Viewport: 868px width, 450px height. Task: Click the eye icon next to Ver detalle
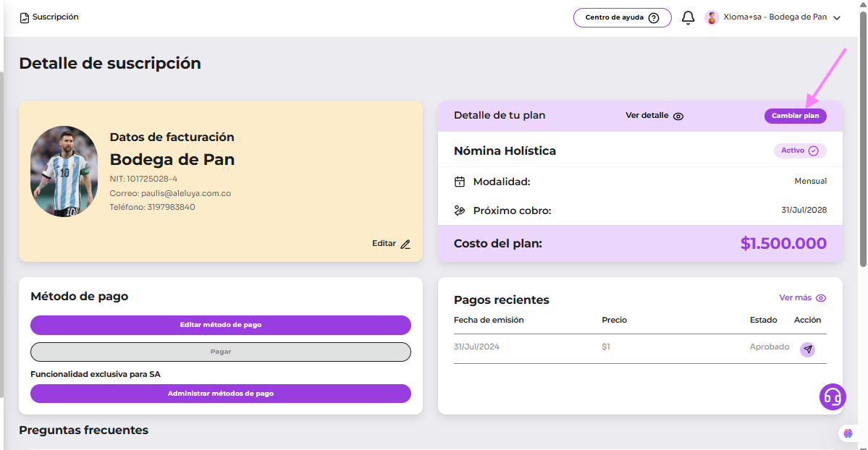[x=678, y=116]
